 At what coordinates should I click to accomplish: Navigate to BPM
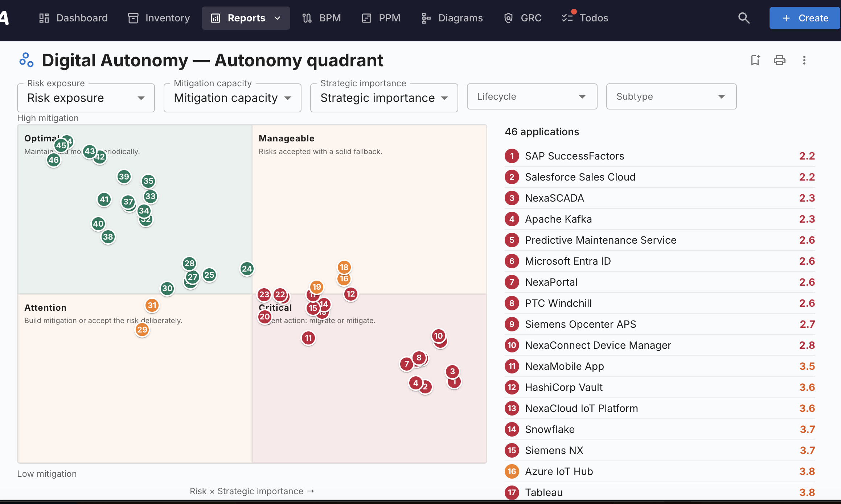(321, 18)
